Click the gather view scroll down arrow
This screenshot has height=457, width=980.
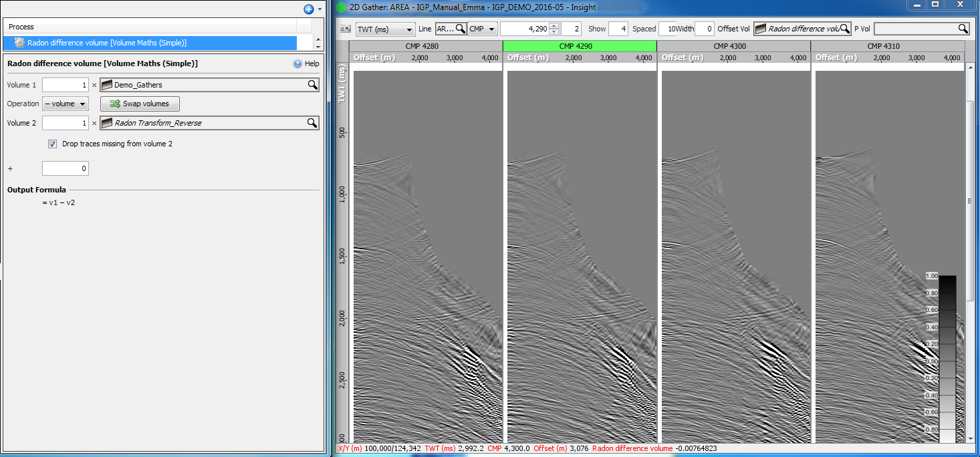pos(971,439)
